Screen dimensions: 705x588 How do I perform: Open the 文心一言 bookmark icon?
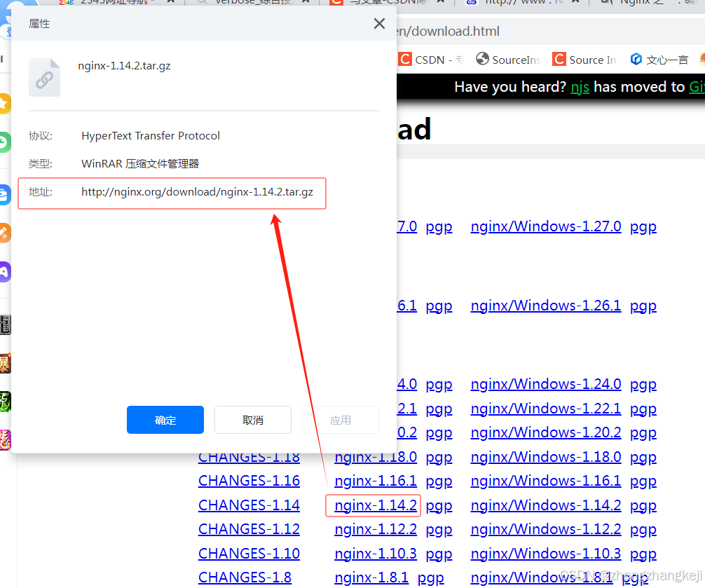(x=636, y=59)
